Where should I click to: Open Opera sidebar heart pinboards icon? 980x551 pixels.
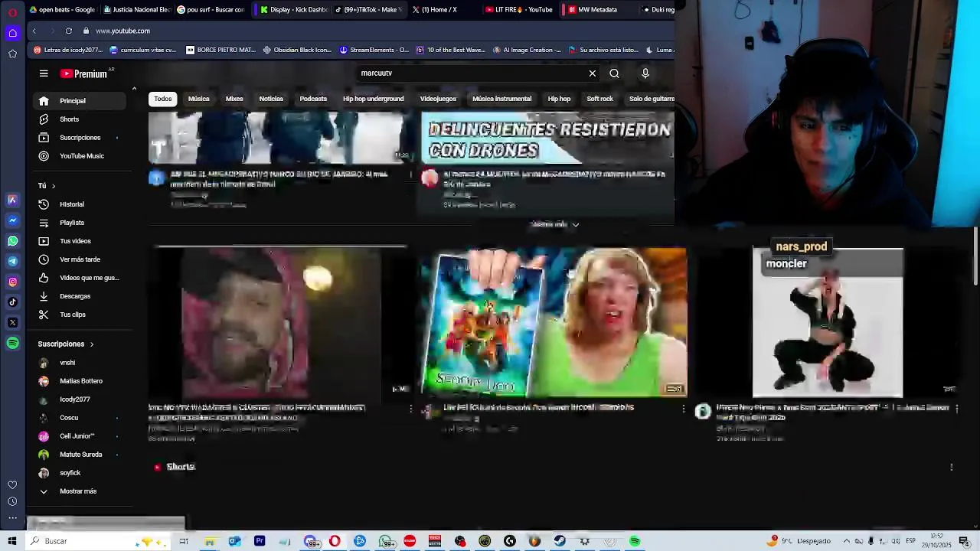(x=12, y=485)
